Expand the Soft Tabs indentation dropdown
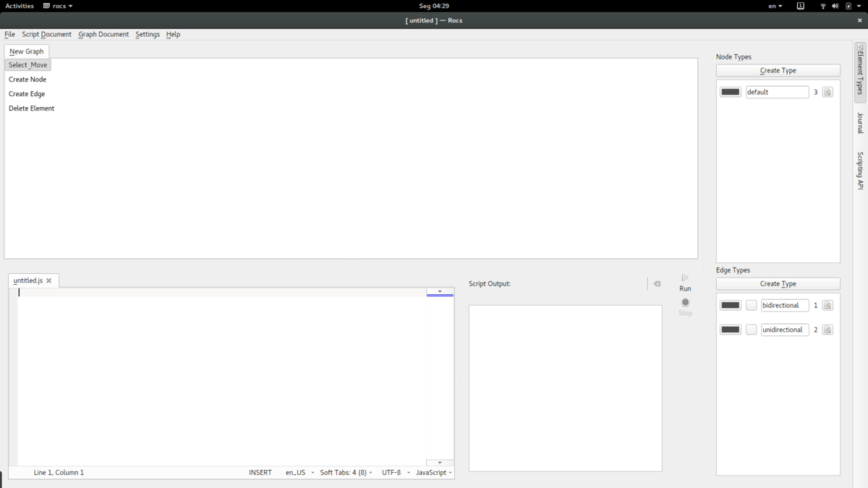This screenshot has height=488, width=868. [346, 473]
